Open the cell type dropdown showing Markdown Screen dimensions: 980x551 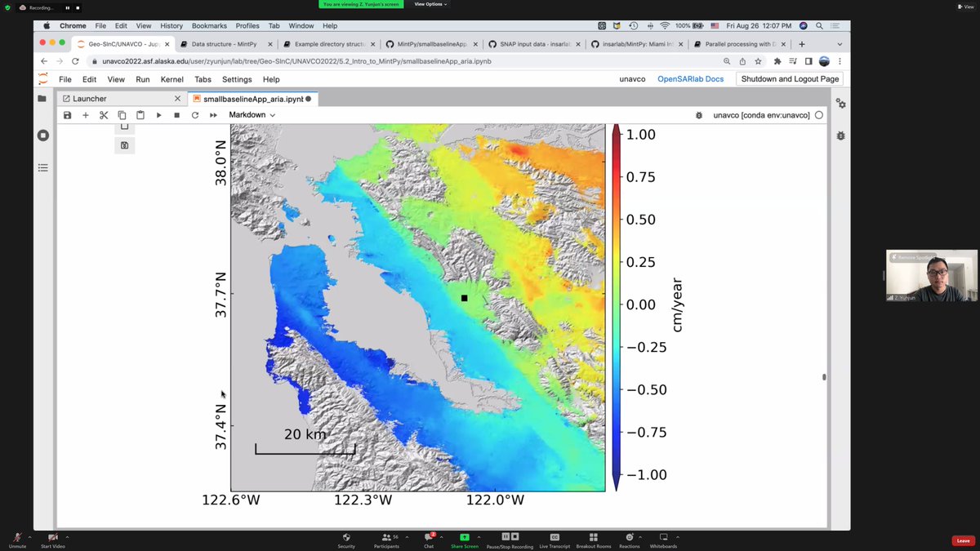coord(252,115)
